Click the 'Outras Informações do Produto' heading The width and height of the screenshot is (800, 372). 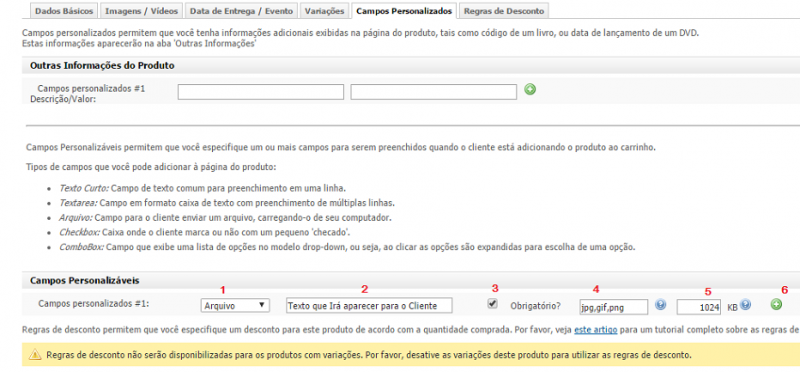point(103,66)
